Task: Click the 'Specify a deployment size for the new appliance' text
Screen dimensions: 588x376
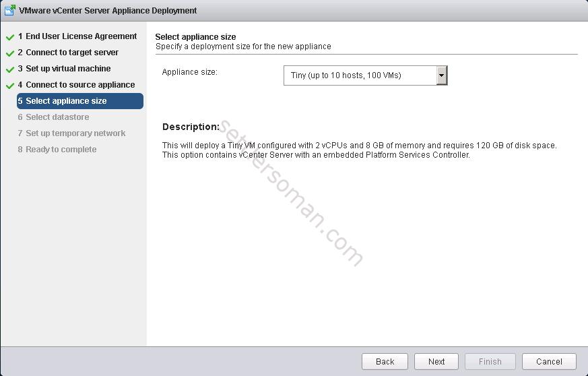Action: click(243, 46)
